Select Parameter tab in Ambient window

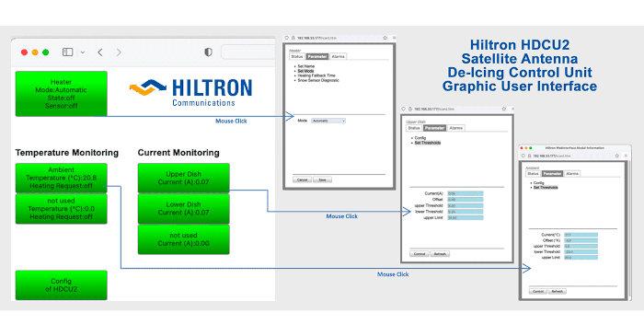(552, 174)
